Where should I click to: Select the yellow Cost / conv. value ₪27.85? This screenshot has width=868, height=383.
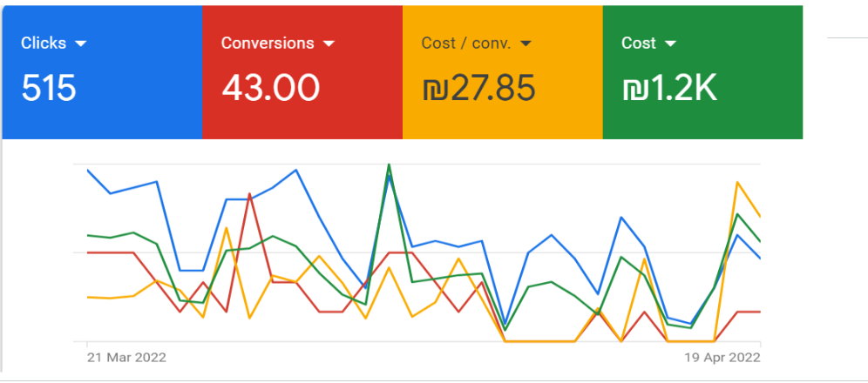coord(478,88)
